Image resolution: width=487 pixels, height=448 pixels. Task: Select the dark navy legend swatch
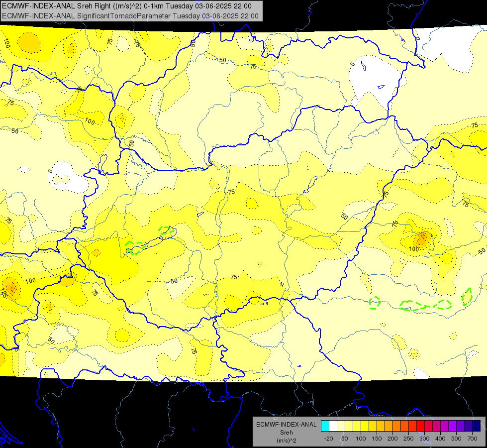pos(477,426)
